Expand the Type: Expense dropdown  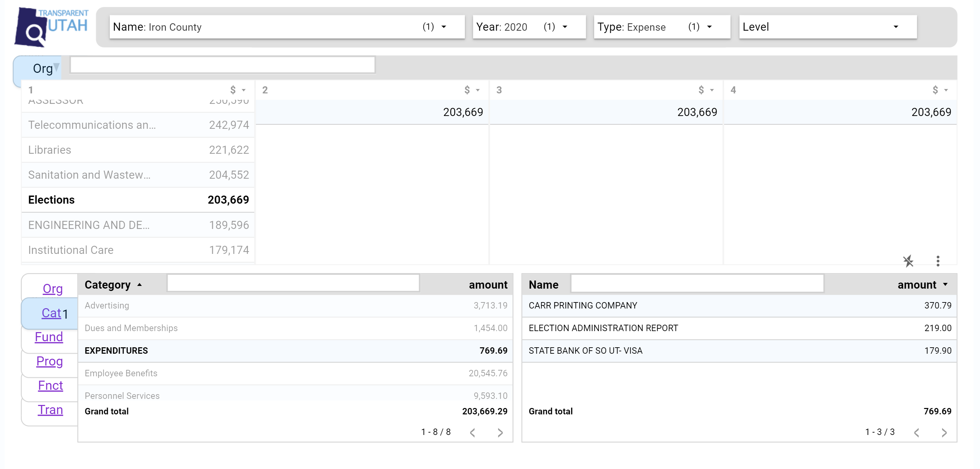click(x=661, y=27)
